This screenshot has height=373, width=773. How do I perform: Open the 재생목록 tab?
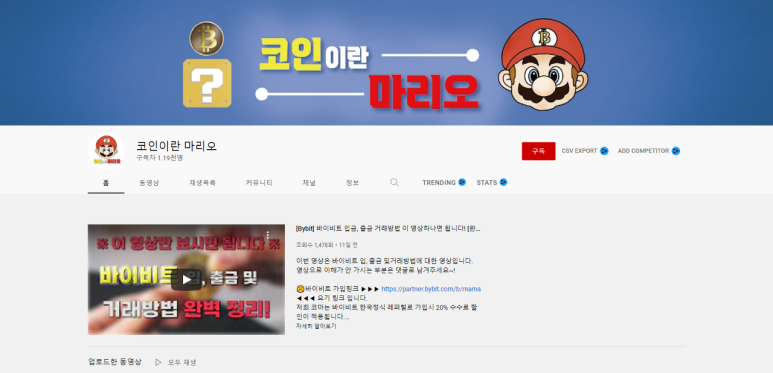pyautogui.click(x=203, y=183)
